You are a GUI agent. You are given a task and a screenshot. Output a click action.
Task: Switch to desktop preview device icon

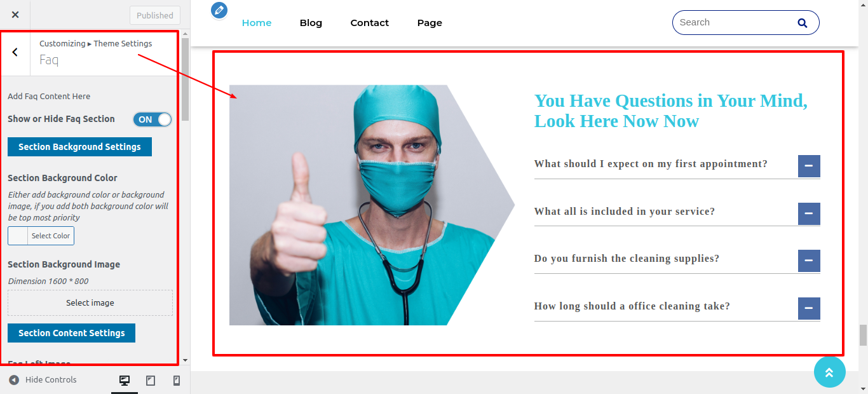tap(125, 381)
